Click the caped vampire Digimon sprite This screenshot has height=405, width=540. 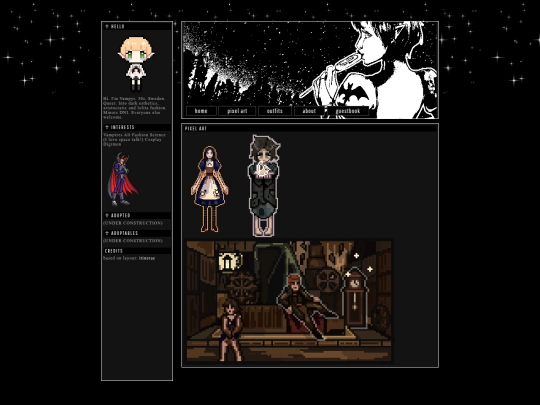(122, 179)
